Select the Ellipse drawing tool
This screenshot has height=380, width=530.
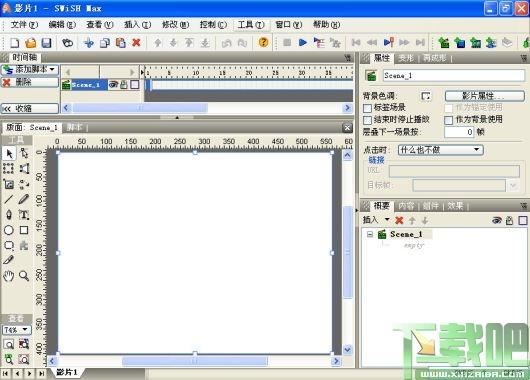[x=9, y=230]
